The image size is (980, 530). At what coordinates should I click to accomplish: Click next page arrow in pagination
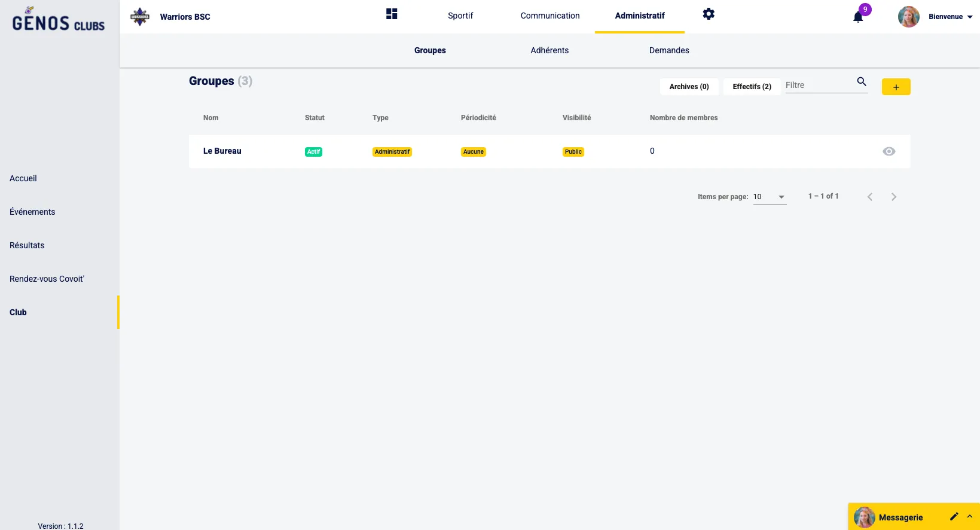click(893, 197)
